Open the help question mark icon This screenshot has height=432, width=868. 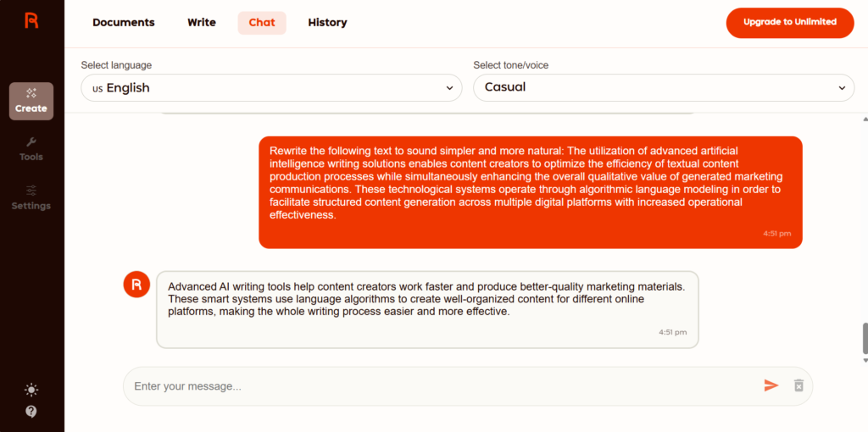click(31, 412)
